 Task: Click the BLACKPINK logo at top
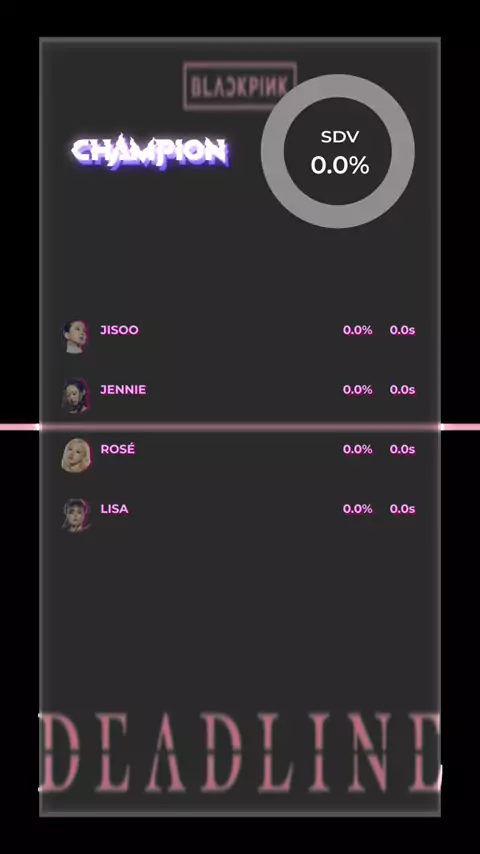pos(240,86)
